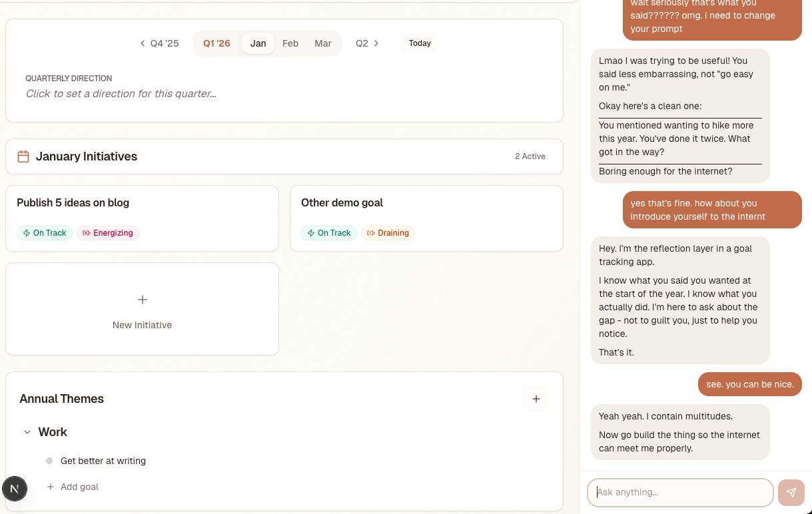
Task: Go to next quarter Q2
Action: coord(367,43)
